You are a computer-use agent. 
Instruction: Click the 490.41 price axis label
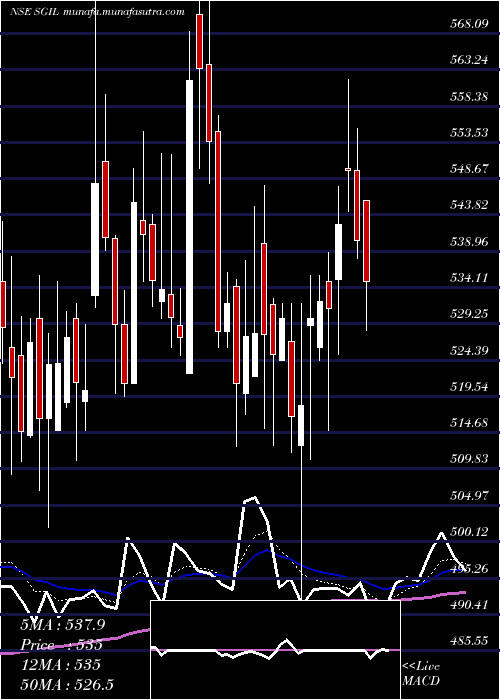468,605
